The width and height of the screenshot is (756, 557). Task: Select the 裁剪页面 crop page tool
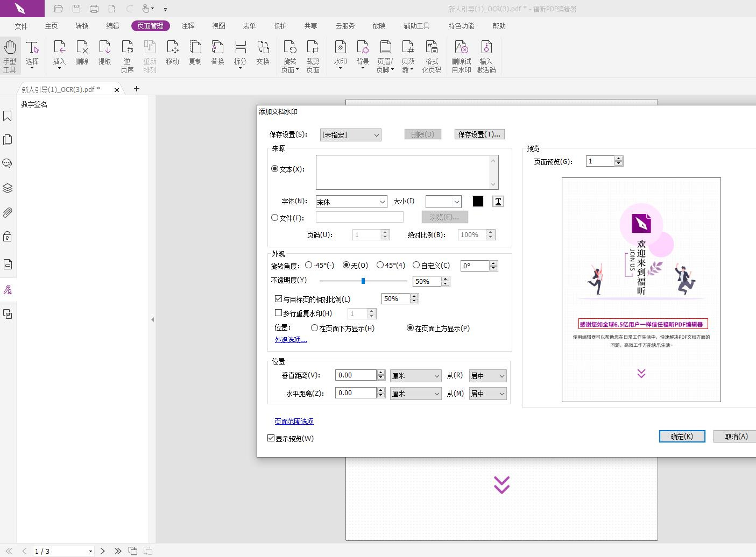(313, 56)
